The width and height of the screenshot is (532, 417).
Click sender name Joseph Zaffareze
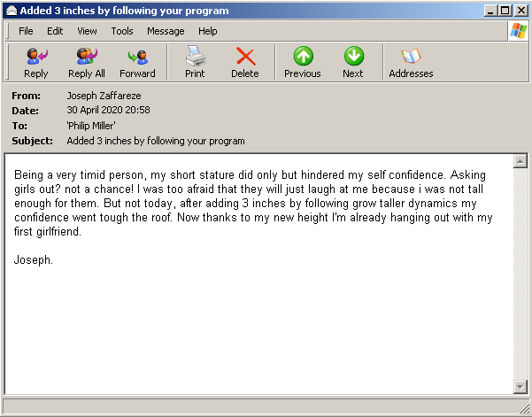tap(104, 95)
